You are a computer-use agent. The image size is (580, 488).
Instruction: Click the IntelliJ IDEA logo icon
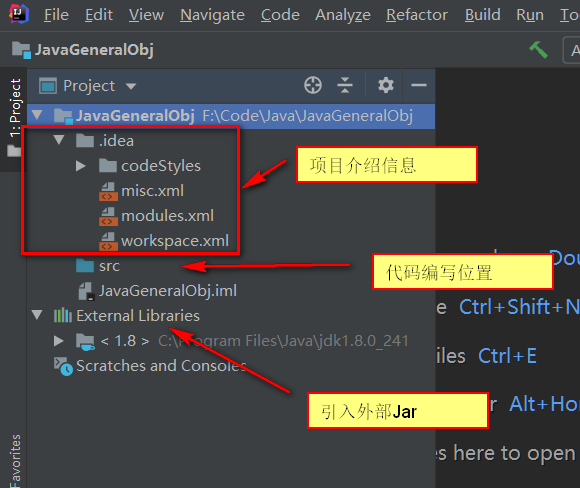click(x=18, y=14)
